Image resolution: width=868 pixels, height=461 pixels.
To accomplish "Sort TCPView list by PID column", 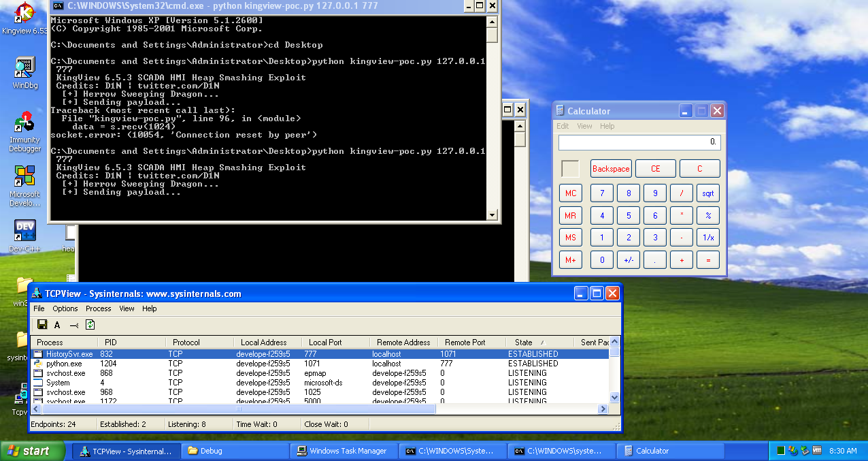I will coord(131,343).
